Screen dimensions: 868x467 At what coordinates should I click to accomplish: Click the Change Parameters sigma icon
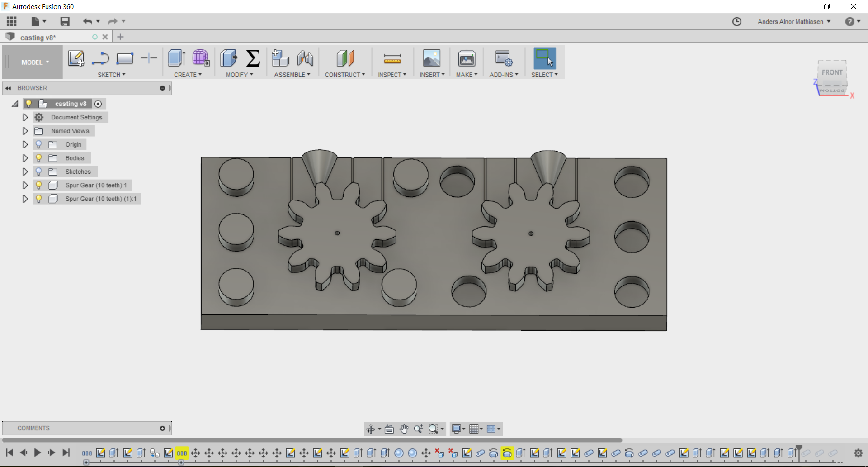[253, 58]
